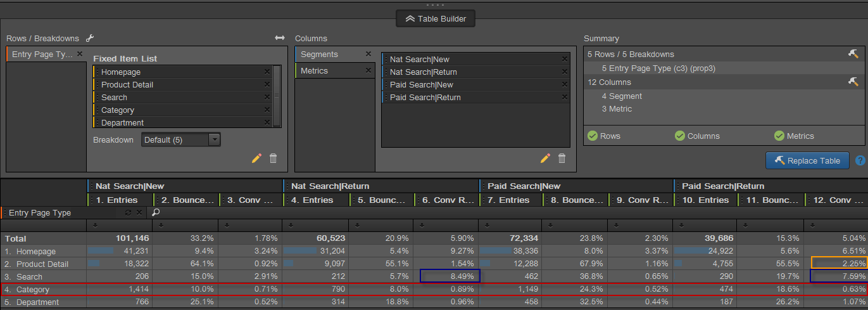Remove the Paid Search|Return segment

click(x=564, y=98)
